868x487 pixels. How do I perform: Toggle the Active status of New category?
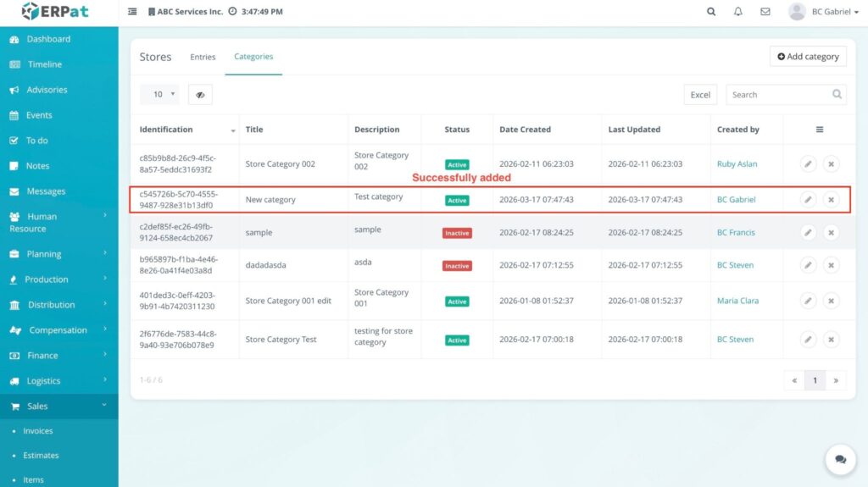[x=457, y=201]
